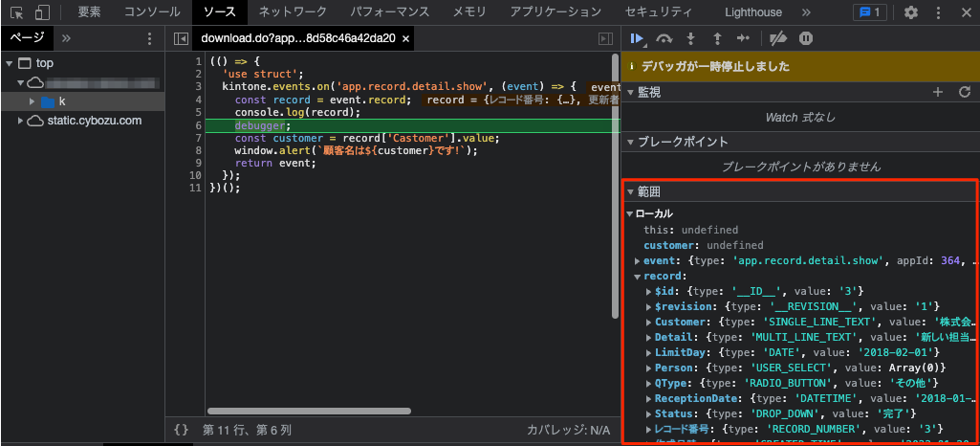Hide the debugger sidebar toggle
The width and height of the screenshot is (980, 446).
click(605, 39)
